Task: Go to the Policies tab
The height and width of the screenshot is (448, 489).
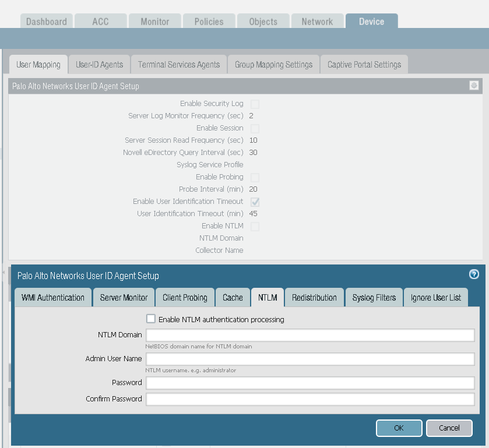Action: (x=209, y=21)
